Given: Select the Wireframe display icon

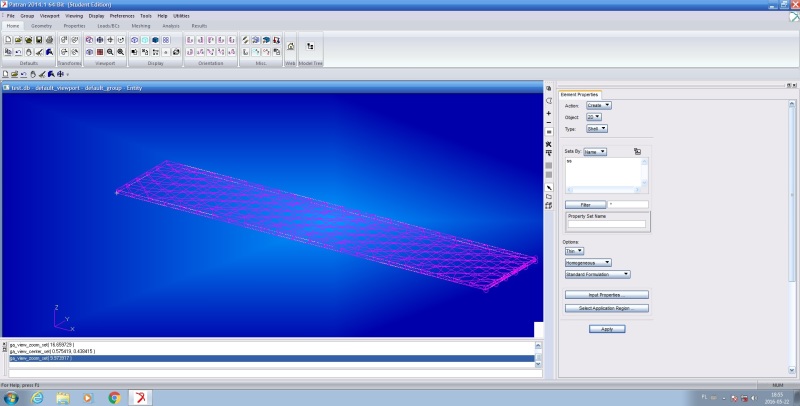Looking at the screenshot, I should click(135, 40).
